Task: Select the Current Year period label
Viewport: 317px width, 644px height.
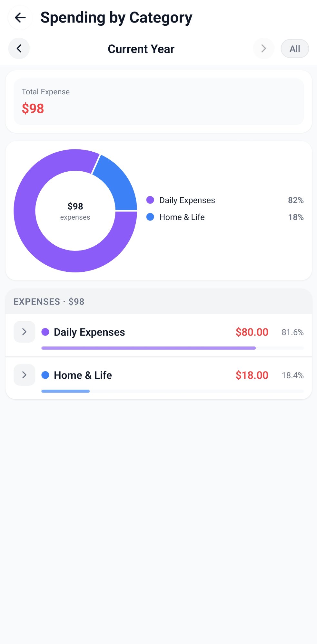Action: point(141,49)
